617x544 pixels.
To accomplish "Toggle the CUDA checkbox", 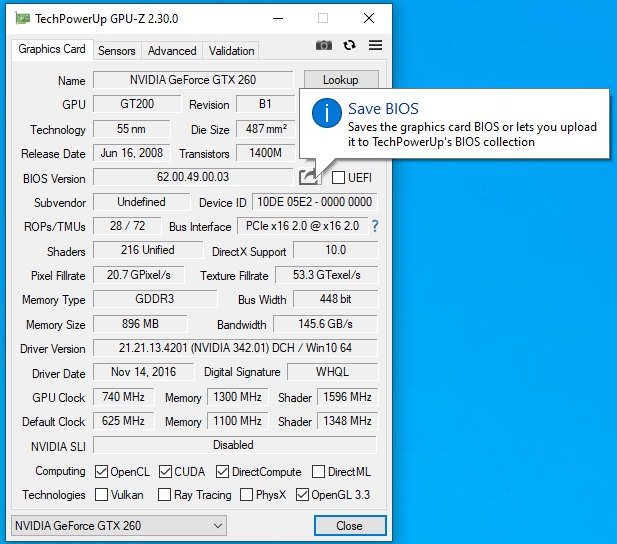I will 165,472.
